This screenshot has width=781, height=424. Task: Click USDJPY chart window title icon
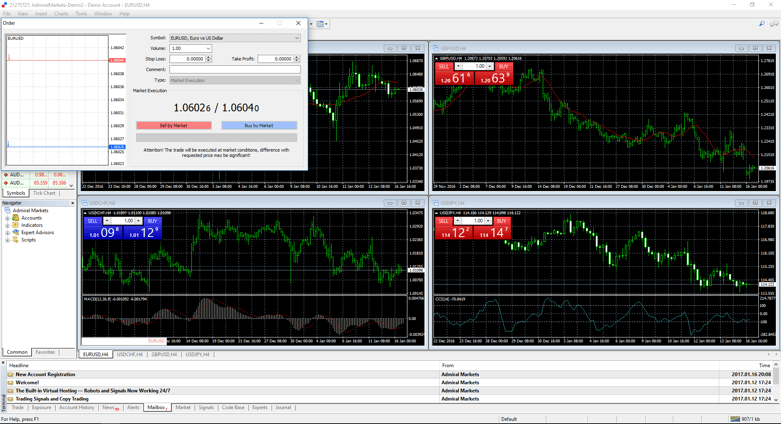click(x=436, y=203)
